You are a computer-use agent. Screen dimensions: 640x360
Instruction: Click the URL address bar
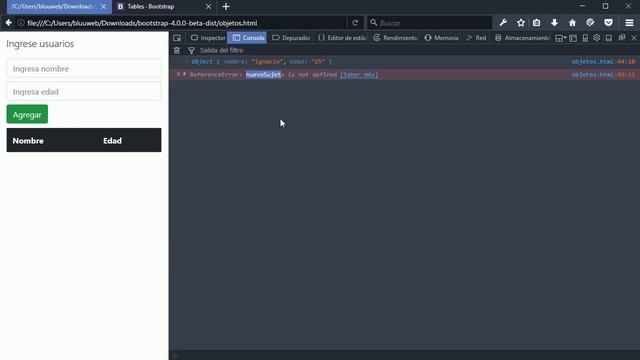(x=184, y=23)
